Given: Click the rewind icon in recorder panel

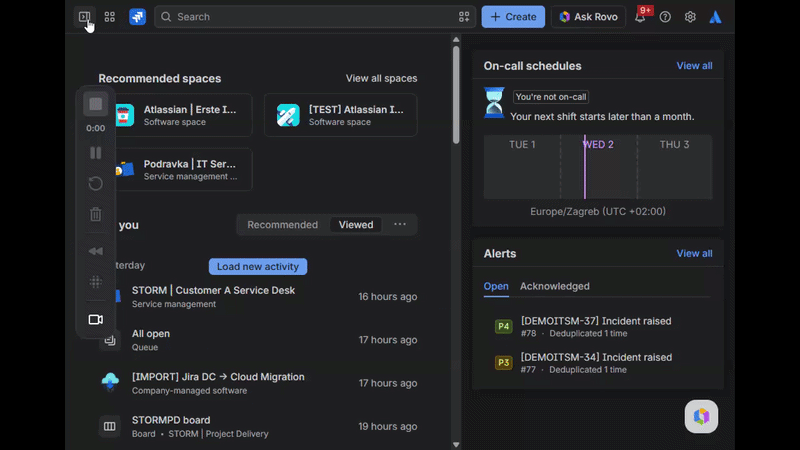Looking at the screenshot, I should tap(95, 251).
